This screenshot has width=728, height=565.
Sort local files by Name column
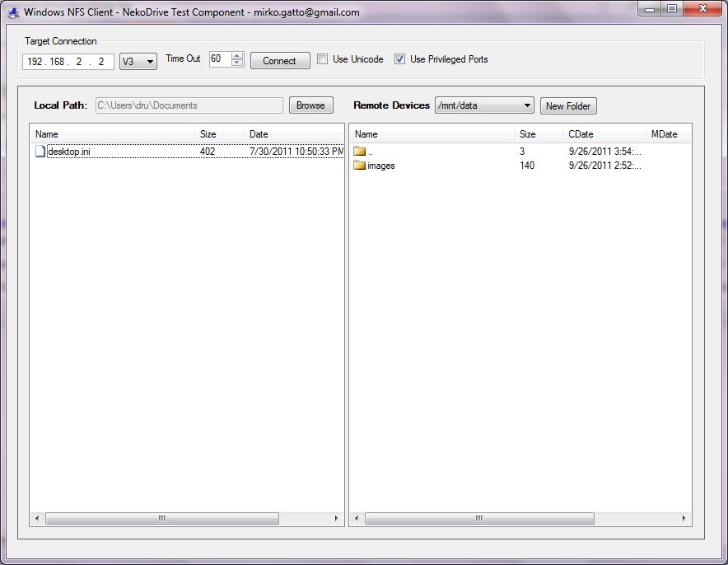113,134
